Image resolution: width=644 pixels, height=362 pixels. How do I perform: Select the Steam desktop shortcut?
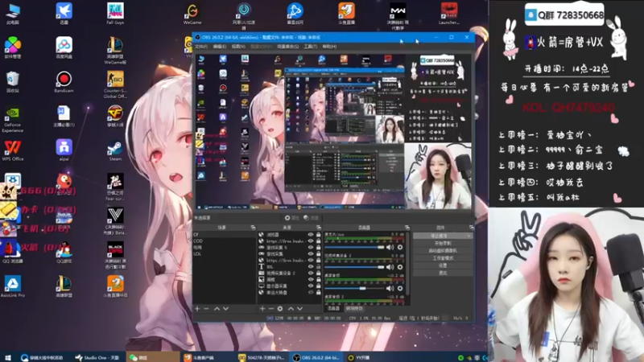pyautogui.click(x=115, y=150)
